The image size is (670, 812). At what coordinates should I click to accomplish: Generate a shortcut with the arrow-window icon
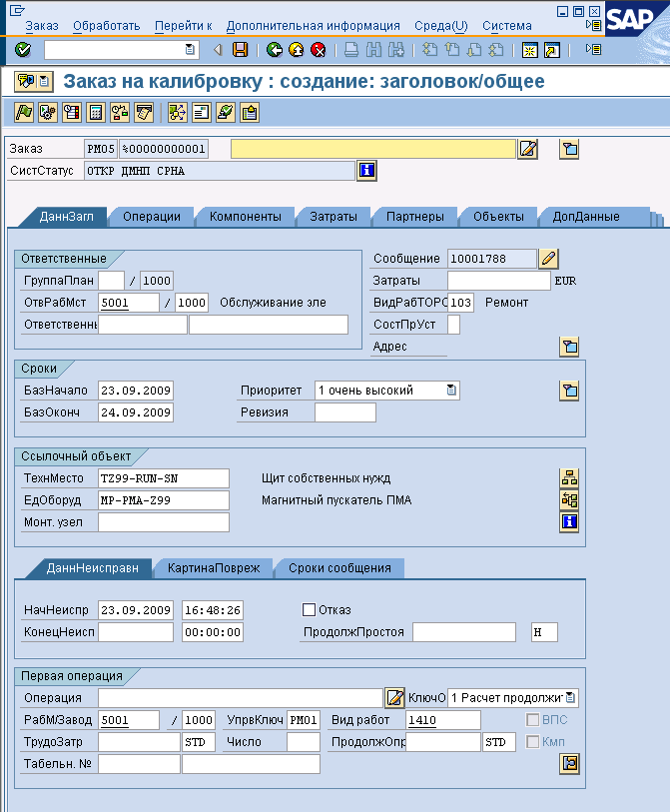pyautogui.click(x=552, y=50)
